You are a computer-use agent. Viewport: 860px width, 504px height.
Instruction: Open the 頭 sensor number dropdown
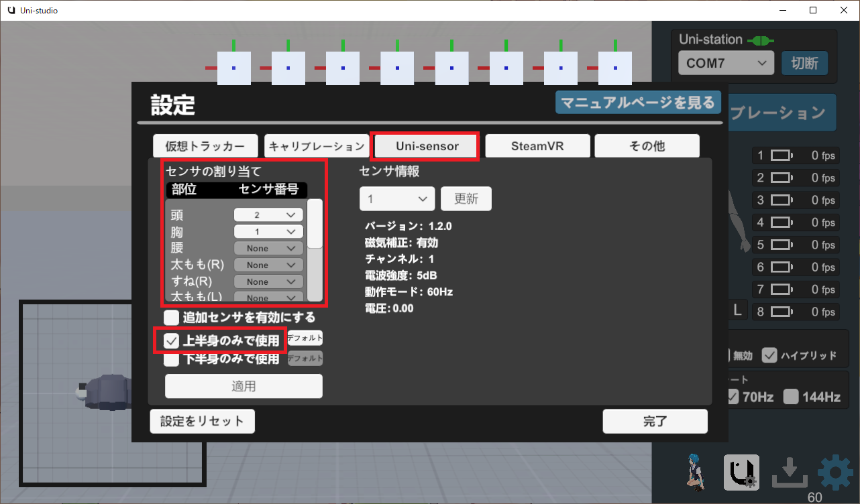(x=268, y=215)
